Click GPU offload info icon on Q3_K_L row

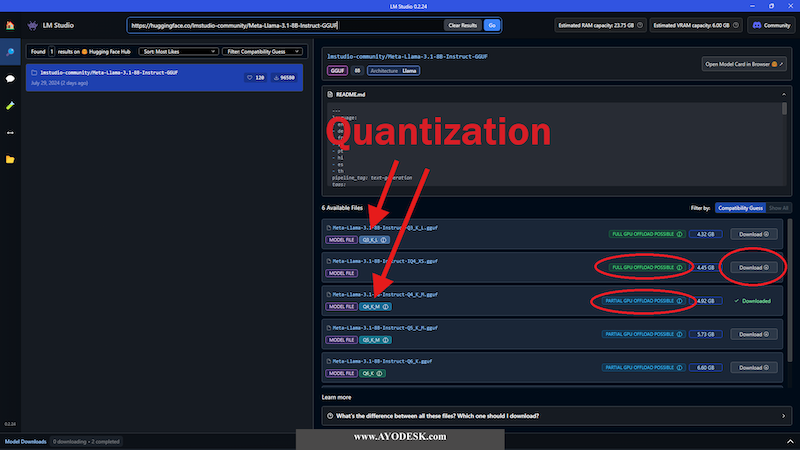point(680,234)
